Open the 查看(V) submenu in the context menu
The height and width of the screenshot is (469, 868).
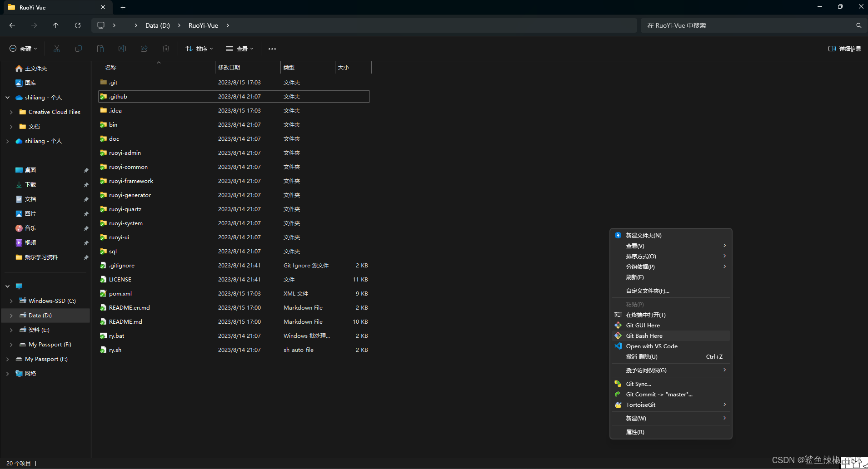pos(671,246)
